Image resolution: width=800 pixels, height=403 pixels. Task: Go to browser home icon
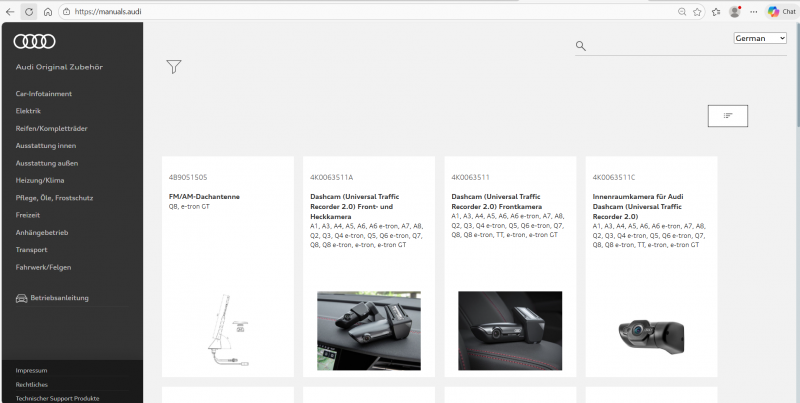click(x=47, y=12)
